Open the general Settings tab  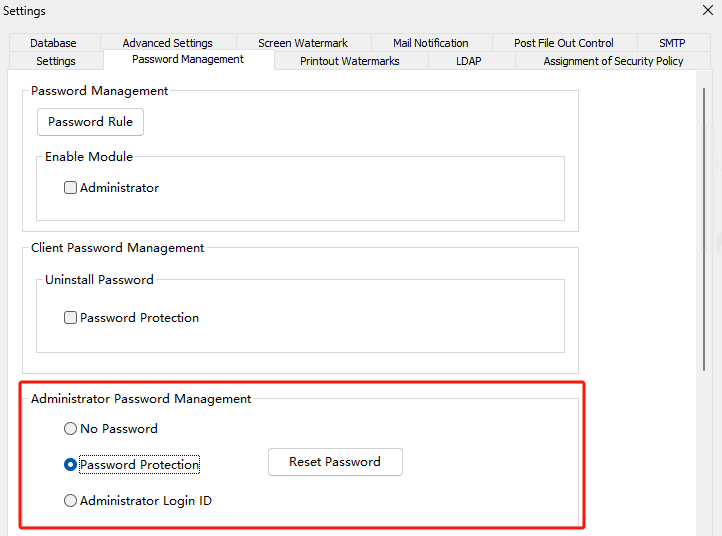click(56, 61)
